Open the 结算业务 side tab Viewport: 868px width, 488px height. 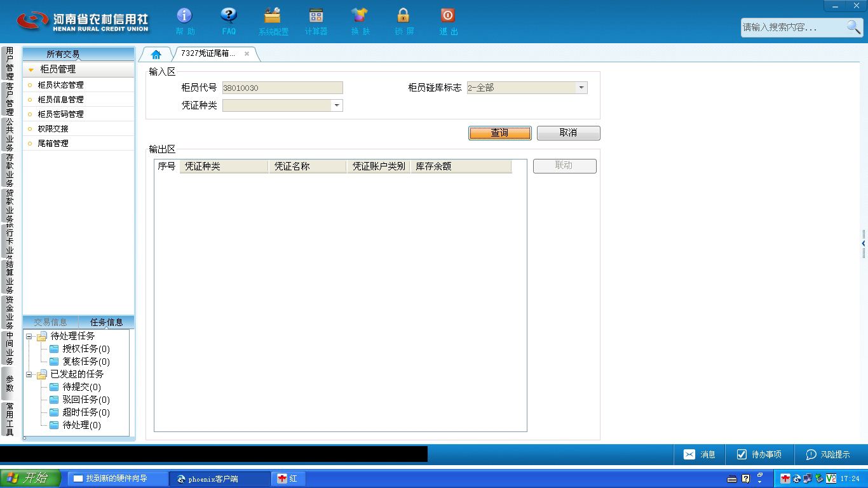pos(9,277)
